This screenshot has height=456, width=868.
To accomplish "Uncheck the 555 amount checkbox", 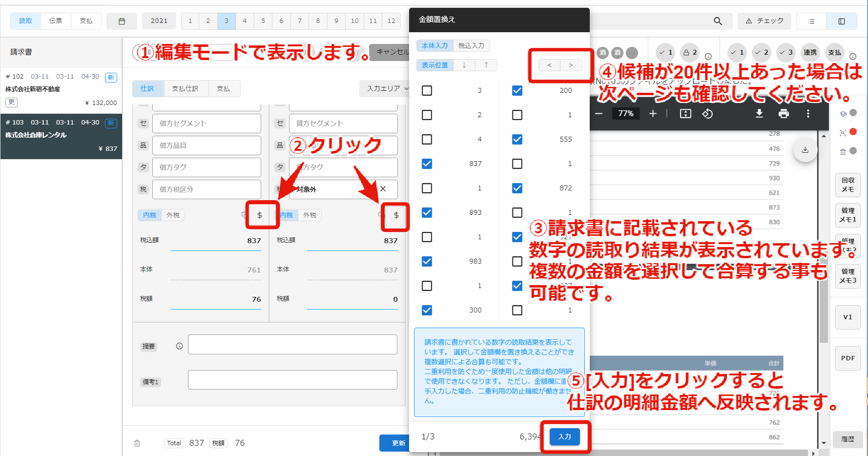I will (x=517, y=139).
